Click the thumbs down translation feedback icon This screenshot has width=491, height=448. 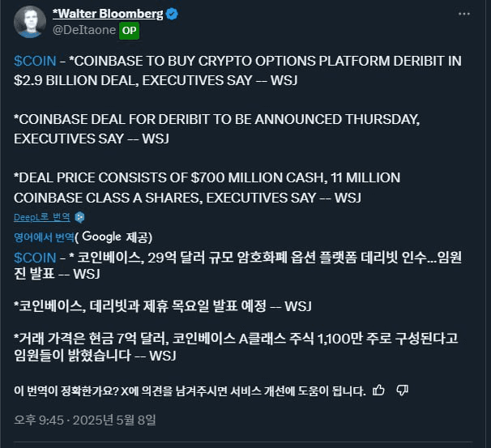point(402,390)
